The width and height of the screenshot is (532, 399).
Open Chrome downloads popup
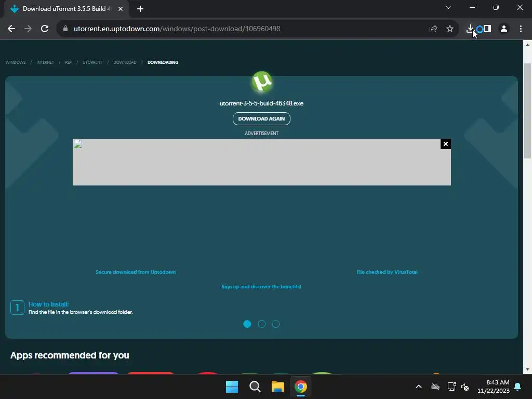(470, 29)
